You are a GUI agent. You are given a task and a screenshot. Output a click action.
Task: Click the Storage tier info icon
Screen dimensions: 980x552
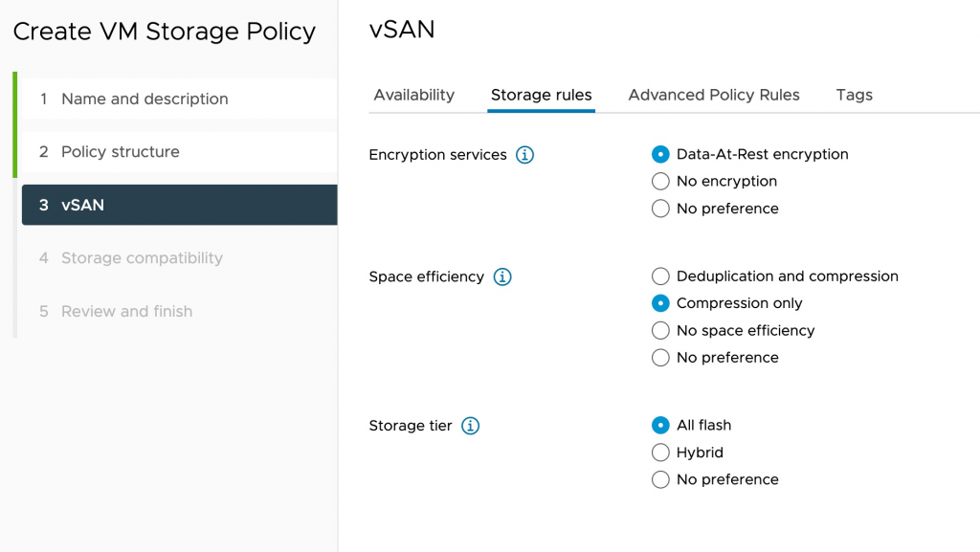coord(470,427)
